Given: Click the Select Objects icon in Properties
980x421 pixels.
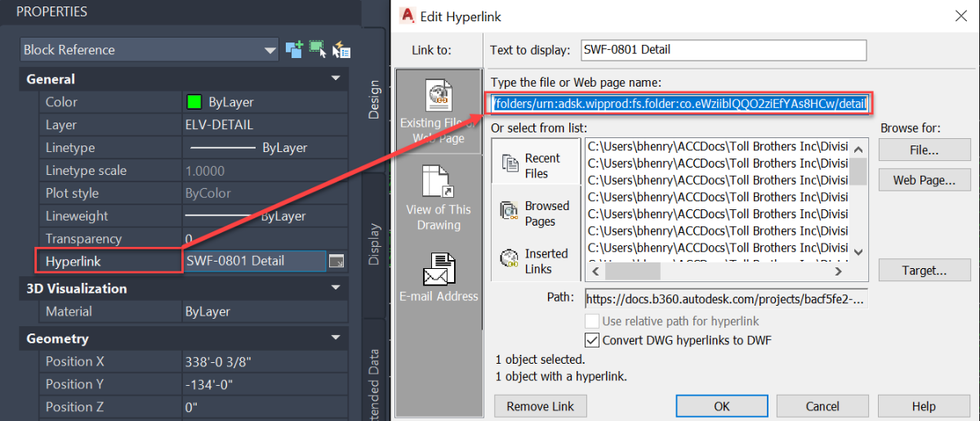Looking at the screenshot, I should pos(318,50).
